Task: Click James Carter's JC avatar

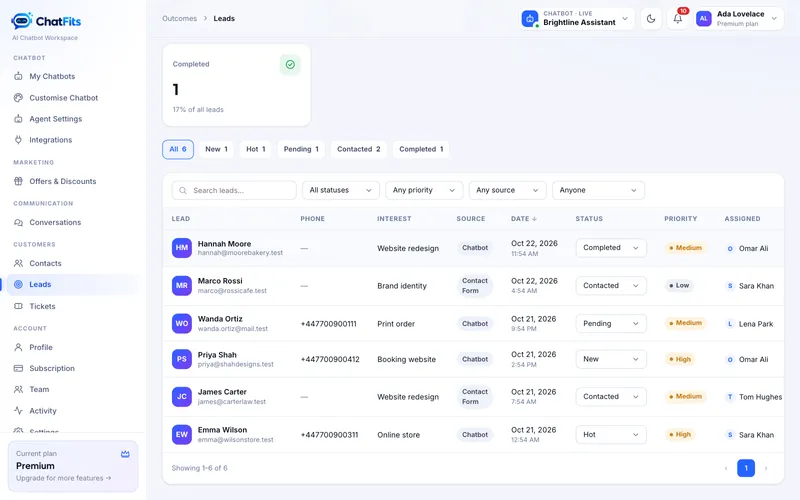Action: (x=182, y=396)
